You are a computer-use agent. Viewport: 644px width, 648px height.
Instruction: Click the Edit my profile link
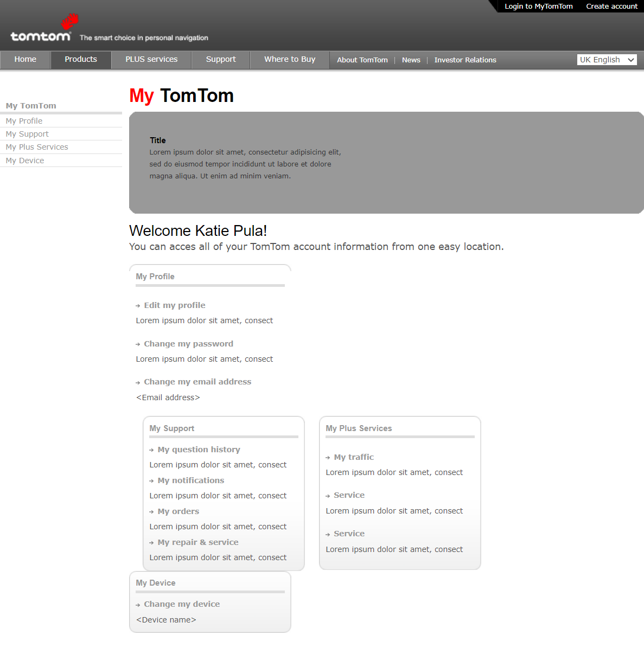175,305
